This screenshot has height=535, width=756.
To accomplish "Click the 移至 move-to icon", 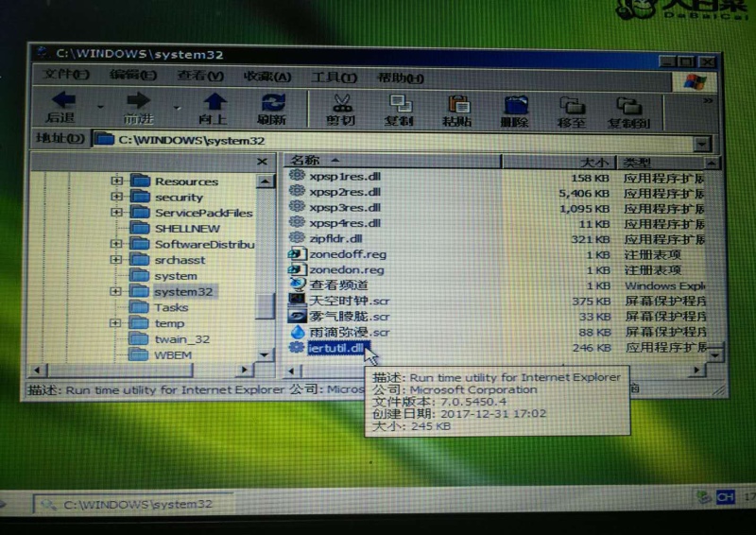I will (572, 105).
